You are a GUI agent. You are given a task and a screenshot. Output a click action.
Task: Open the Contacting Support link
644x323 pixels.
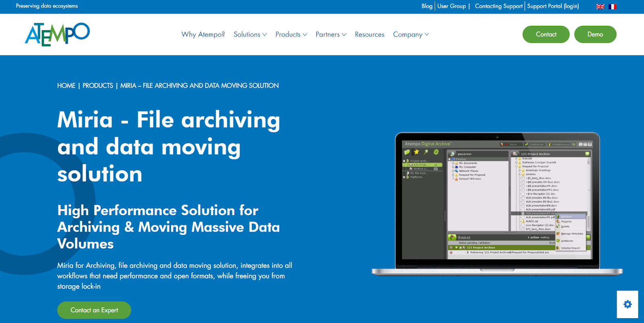[498, 6]
